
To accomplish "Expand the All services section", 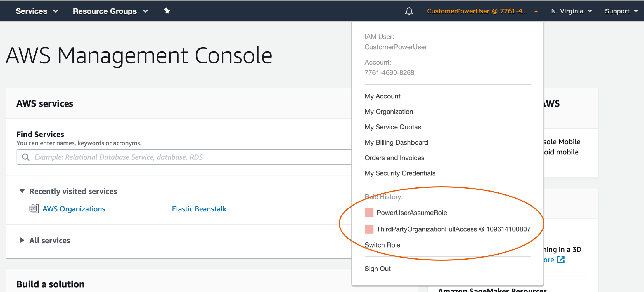I will point(22,240).
